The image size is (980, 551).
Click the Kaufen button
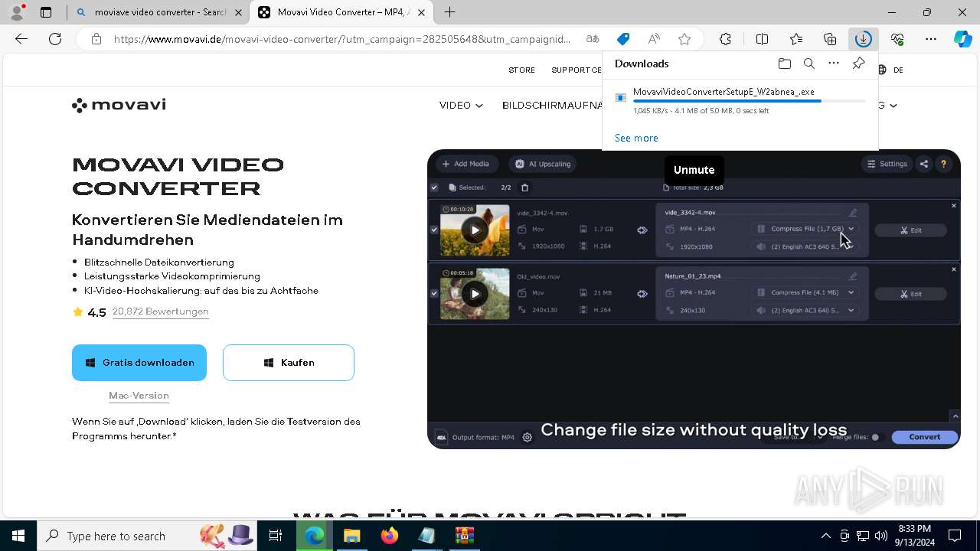pyautogui.click(x=289, y=363)
